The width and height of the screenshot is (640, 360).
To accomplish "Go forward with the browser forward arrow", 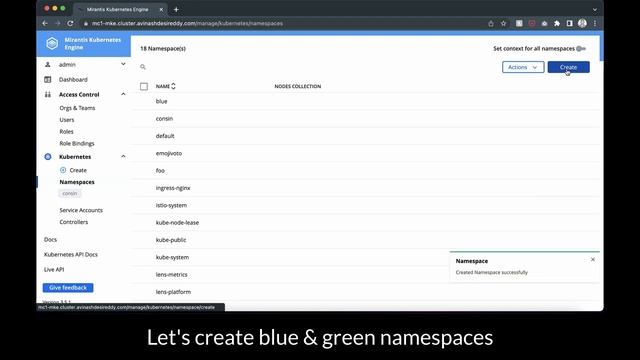I will [58, 24].
